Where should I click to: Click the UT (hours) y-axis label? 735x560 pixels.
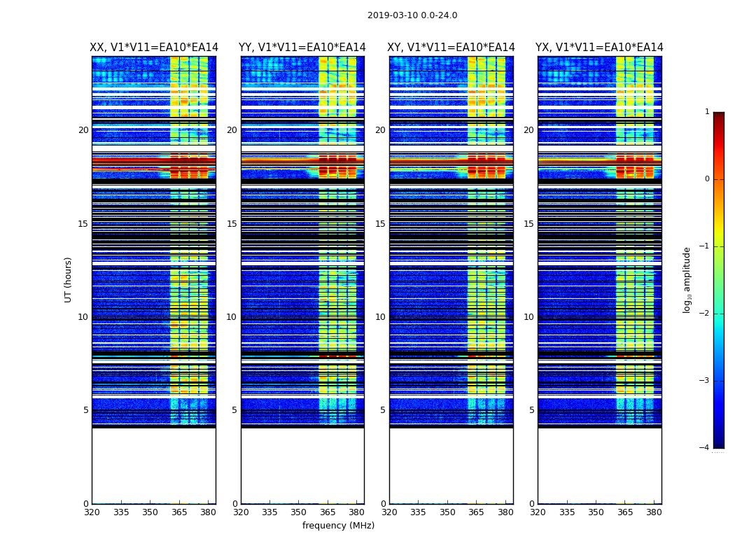[69, 279]
